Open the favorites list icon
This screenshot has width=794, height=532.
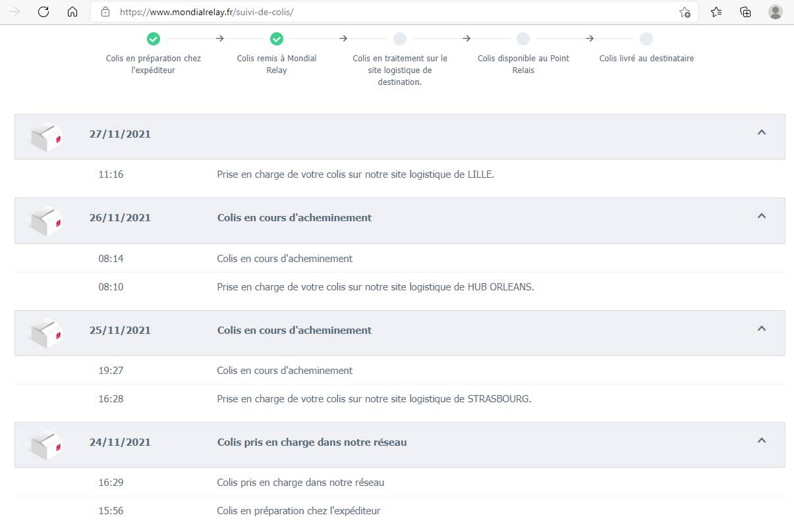pyautogui.click(x=716, y=12)
